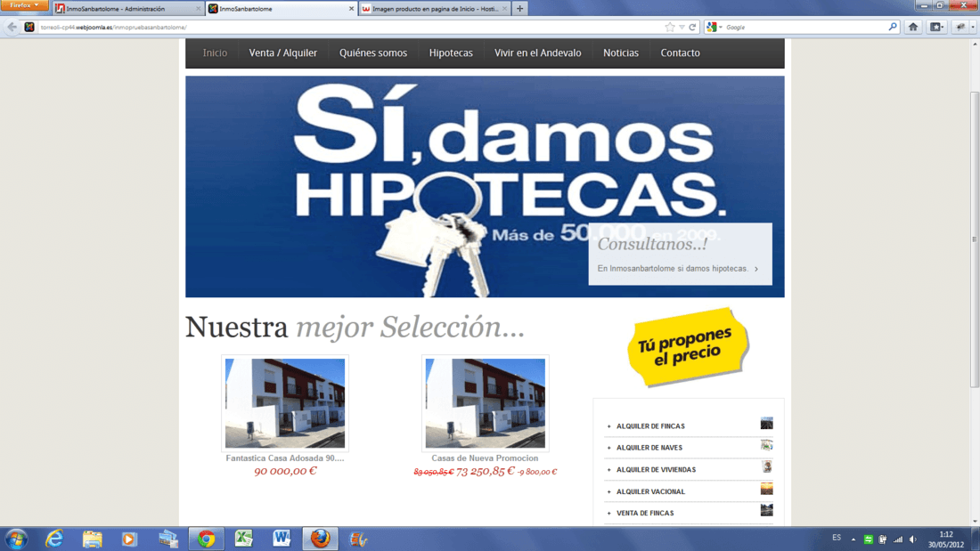Click the Alquiler de Viviendas thumbnail icon
The image size is (980, 551).
767,466
